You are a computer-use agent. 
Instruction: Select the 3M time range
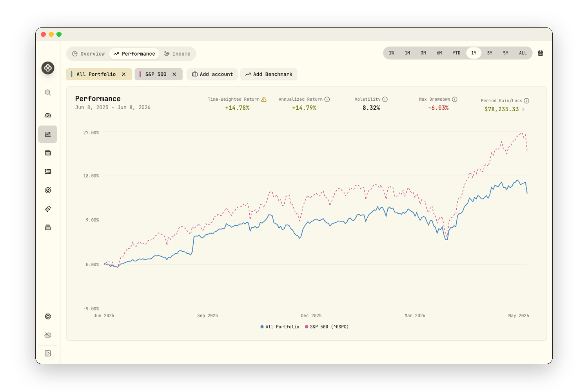click(423, 53)
